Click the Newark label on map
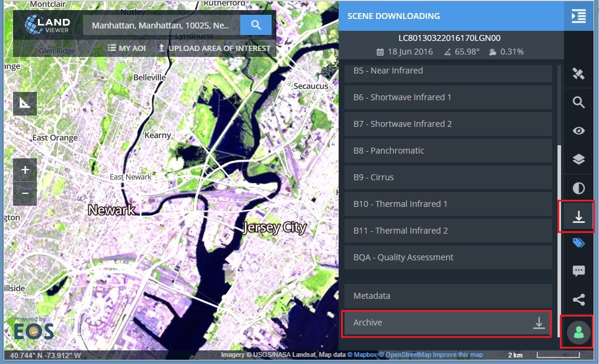 coord(111,210)
